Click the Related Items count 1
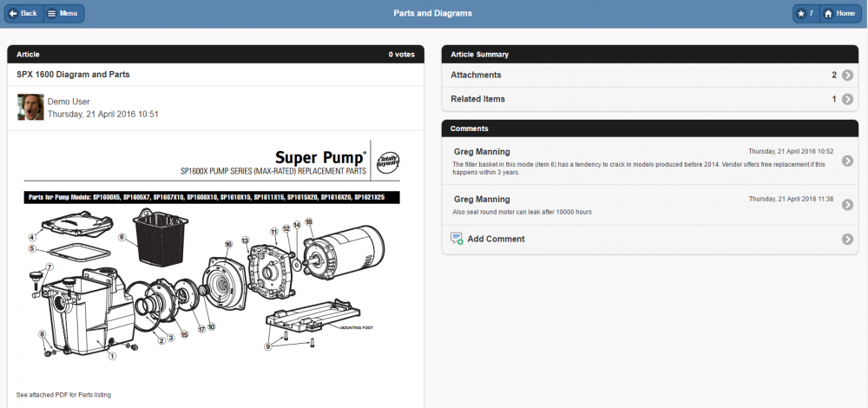This screenshot has width=868, height=408. click(834, 99)
